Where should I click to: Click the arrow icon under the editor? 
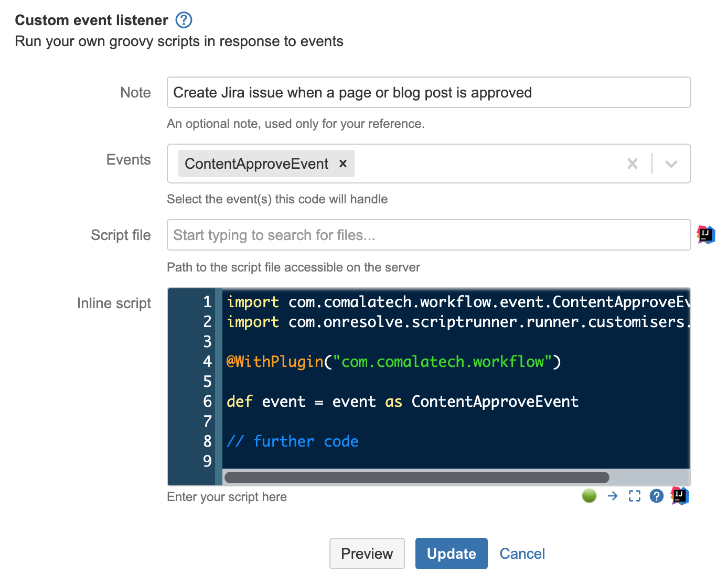(x=613, y=495)
